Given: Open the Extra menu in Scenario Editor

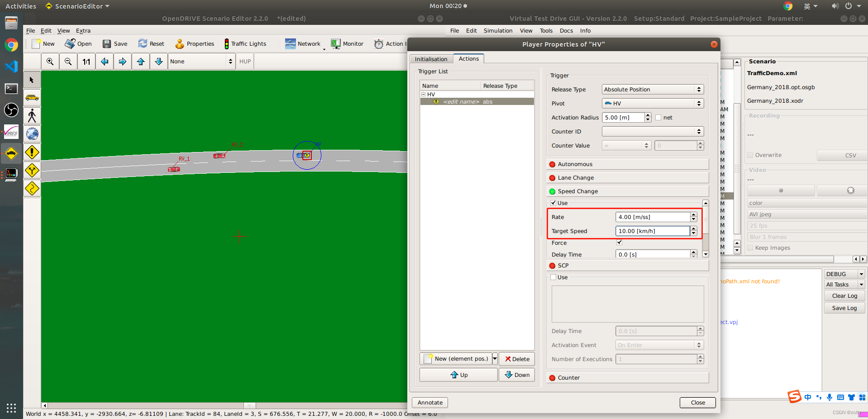Looking at the screenshot, I should click(x=83, y=31).
